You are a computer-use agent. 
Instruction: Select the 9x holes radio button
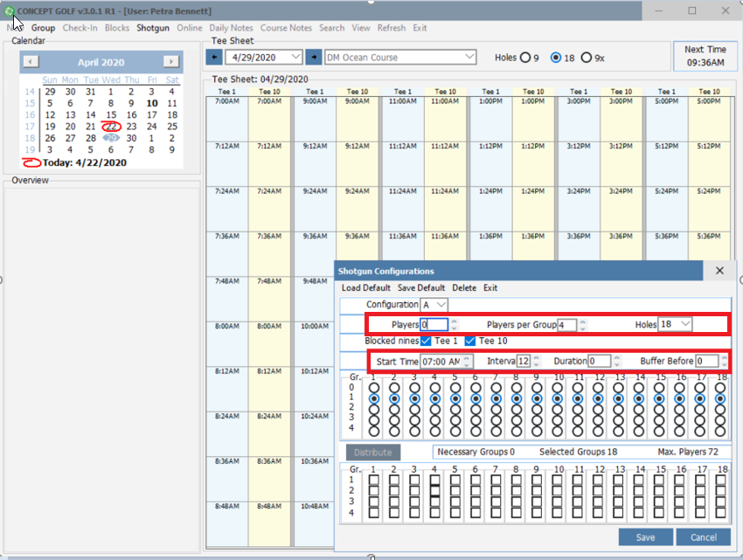pyautogui.click(x=587, y=58)
